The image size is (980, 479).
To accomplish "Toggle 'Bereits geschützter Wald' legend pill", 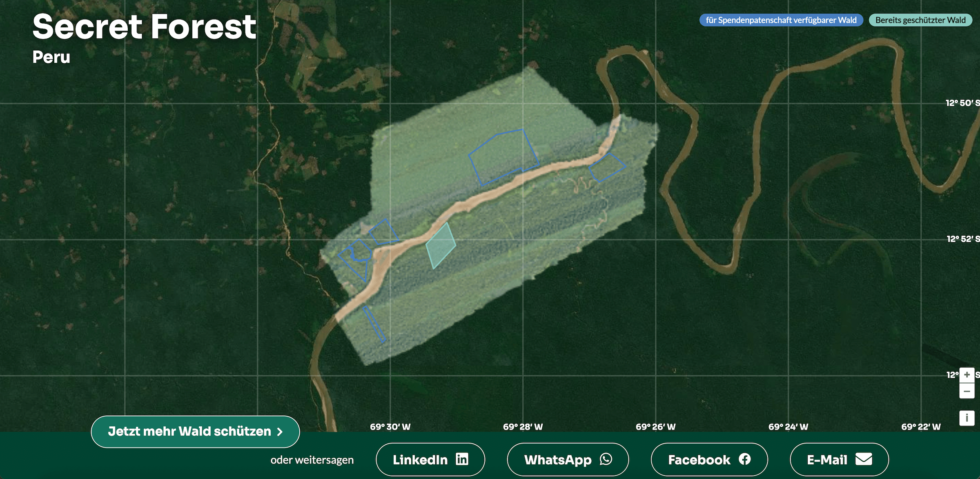I will tap(920, 20).
